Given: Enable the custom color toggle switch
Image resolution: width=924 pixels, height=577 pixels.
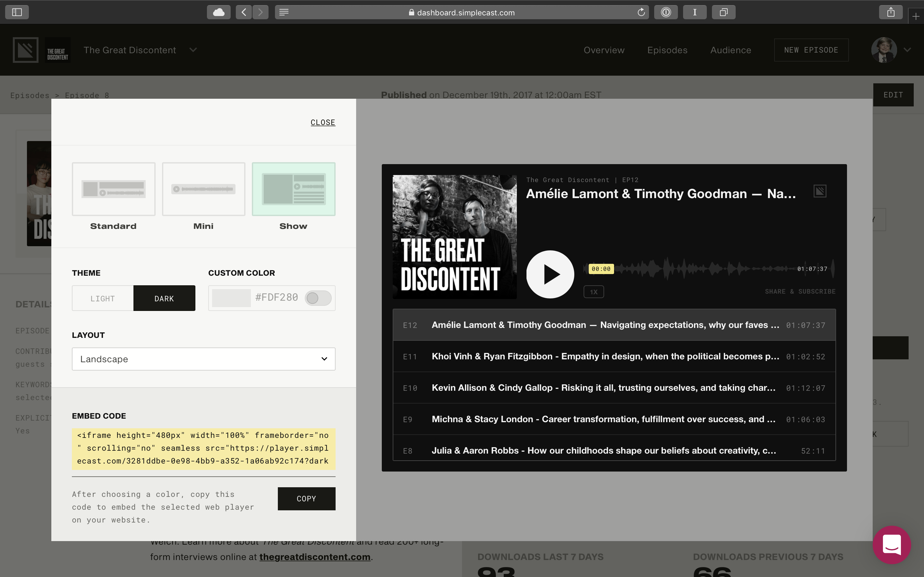Looking at the screenshot, I should coord(318,298).
